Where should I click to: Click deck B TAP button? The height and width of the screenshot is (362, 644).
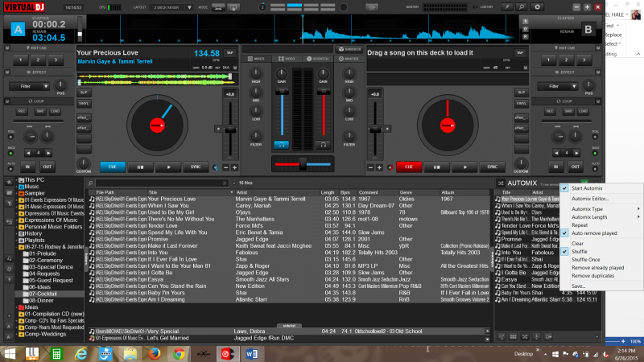(x=520, y=52)
